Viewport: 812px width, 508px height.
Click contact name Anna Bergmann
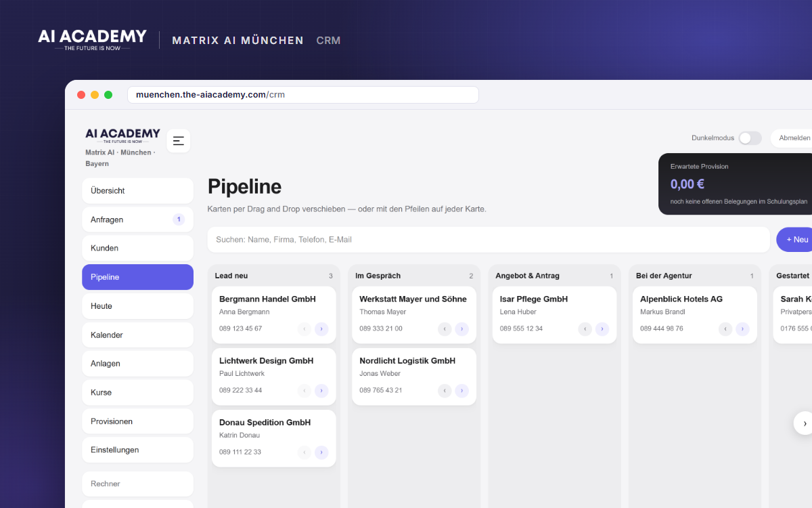tap(244, 312)
